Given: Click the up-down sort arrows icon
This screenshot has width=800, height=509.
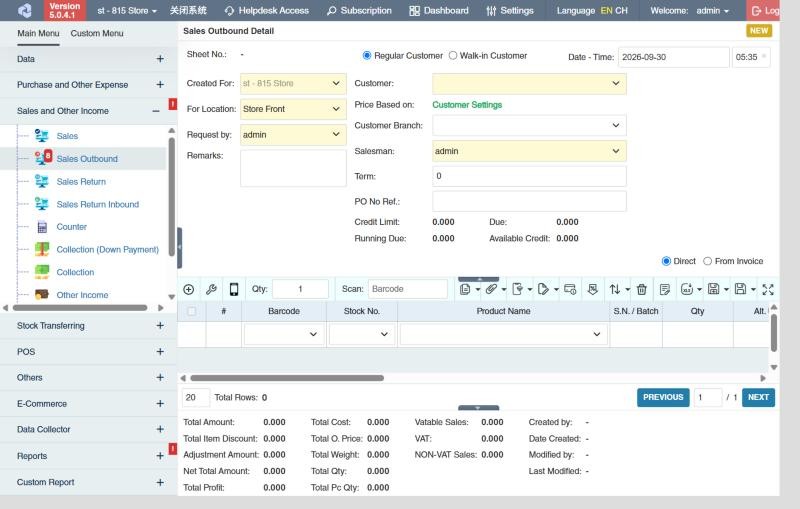Looking at the screenshot, I should [615, 289].
